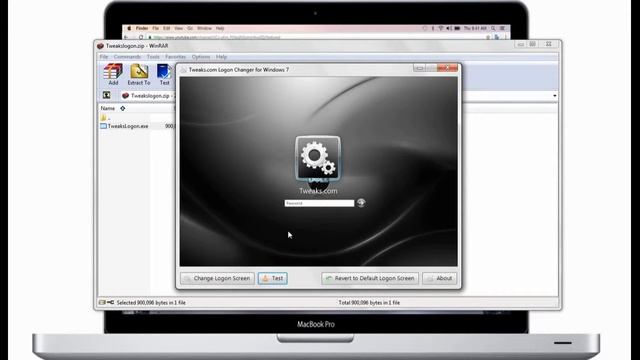Click the Extract To icon in WinRAR
This screenshot has height=360, width=640.
pyautogui.click(x=139, y=75)
